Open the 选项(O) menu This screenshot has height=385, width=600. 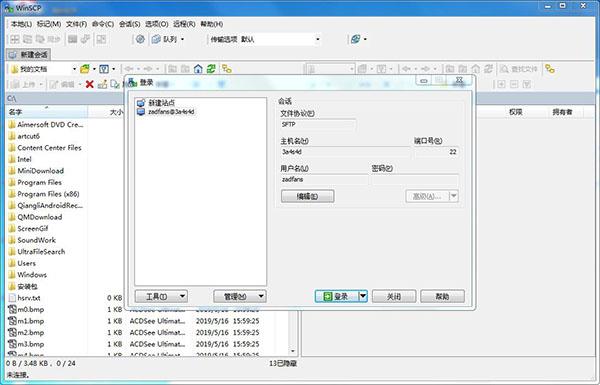coord(157,24)
